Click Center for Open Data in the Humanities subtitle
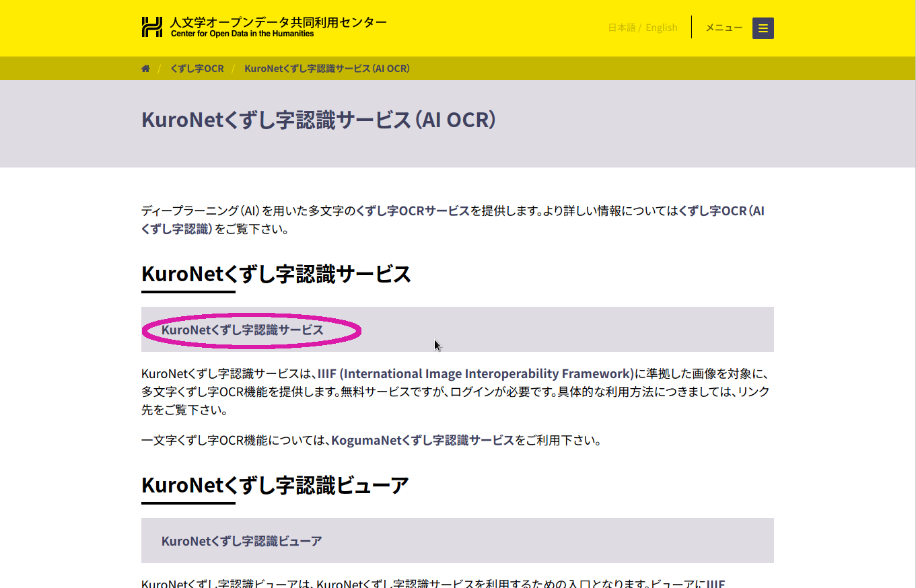Viewport: 916px width, 588px height. (242, 34)
